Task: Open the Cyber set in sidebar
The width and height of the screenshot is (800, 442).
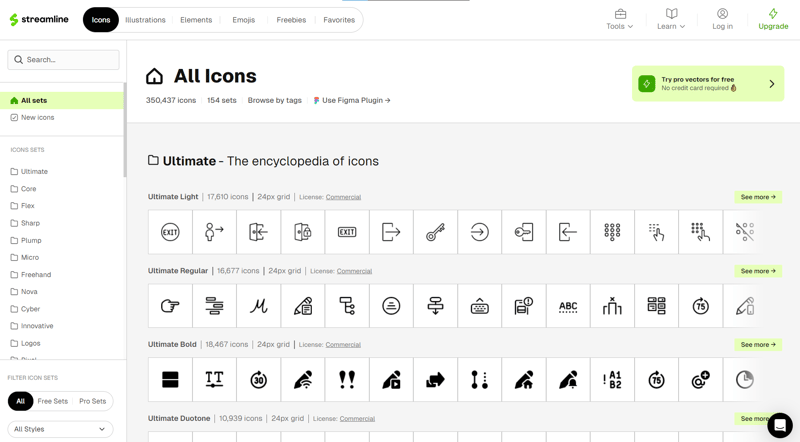Action: [x=25, y=309]
